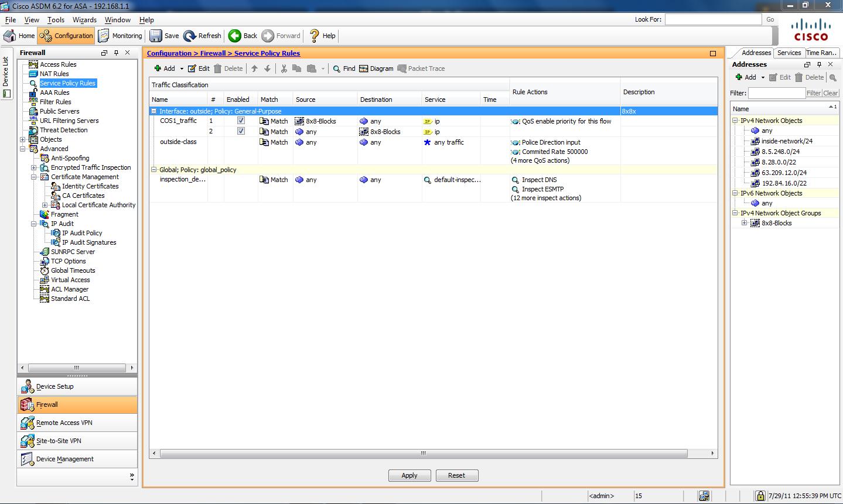Switch to the Services tab

[789, 53]
